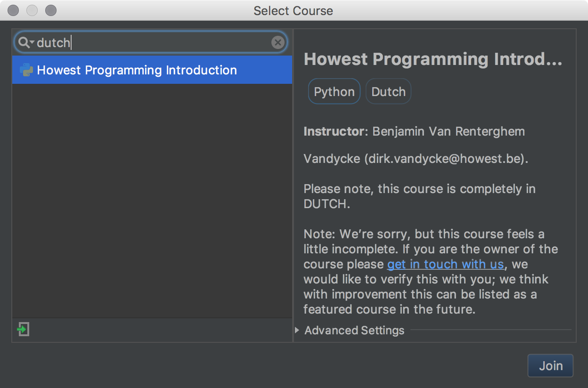Screen dimensions: 588x388
Task: Join the selected course
Action: [x=550, y=366]
